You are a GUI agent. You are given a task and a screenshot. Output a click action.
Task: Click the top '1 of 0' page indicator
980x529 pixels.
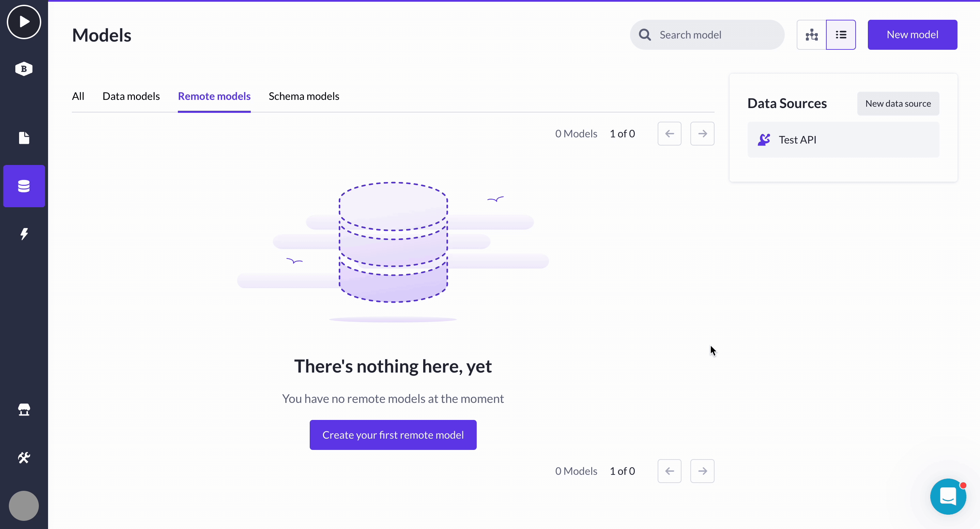pos(622,134)
